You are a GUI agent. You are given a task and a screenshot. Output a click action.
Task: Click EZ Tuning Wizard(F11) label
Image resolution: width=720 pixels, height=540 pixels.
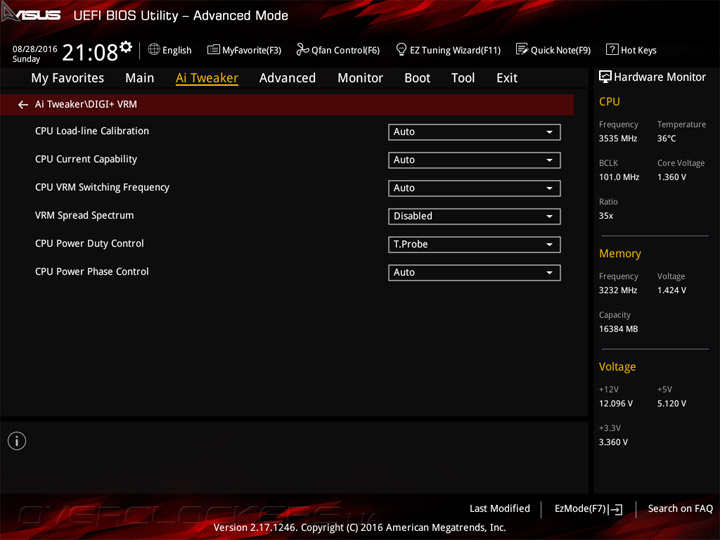[x=455, y=50]
